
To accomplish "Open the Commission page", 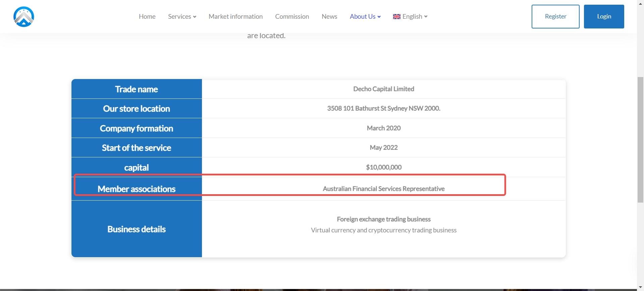I will [292, 16].
